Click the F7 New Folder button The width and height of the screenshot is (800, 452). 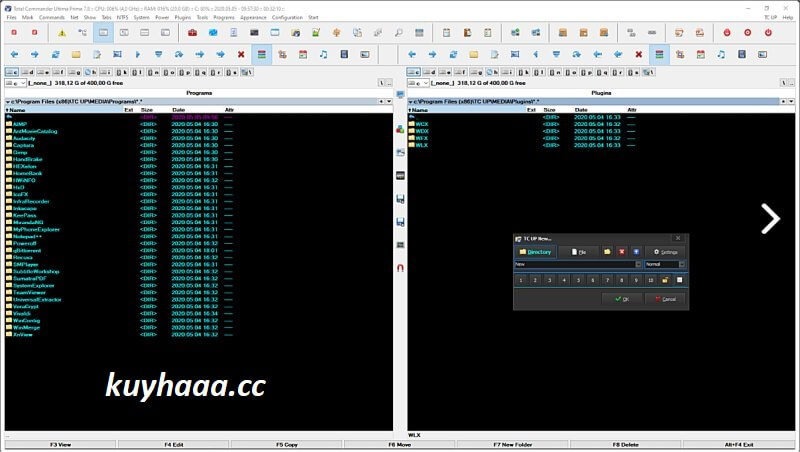[x=512, y=445]
